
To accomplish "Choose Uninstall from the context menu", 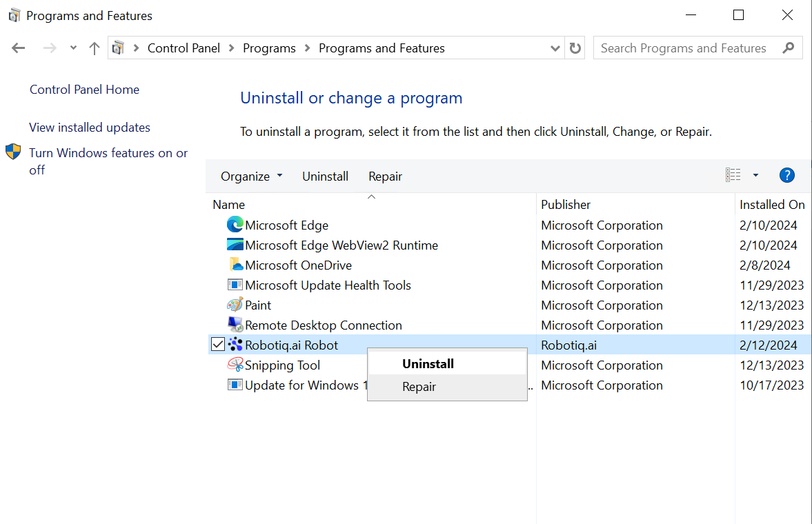I will [428, 364].
